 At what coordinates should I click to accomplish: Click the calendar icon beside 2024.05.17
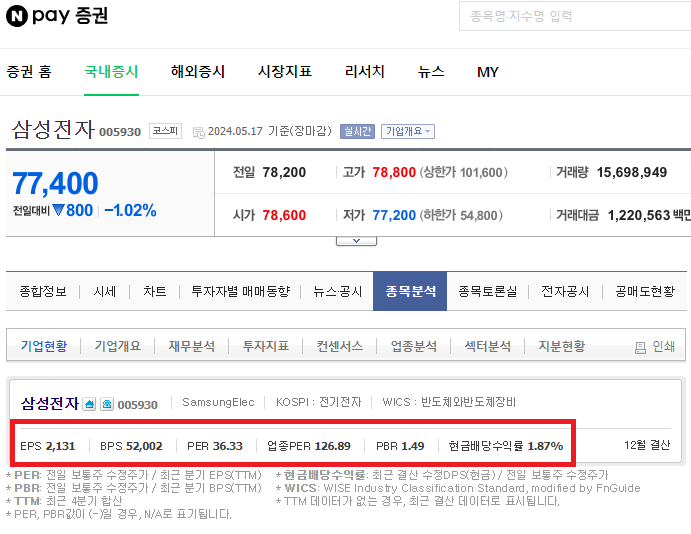199,132
